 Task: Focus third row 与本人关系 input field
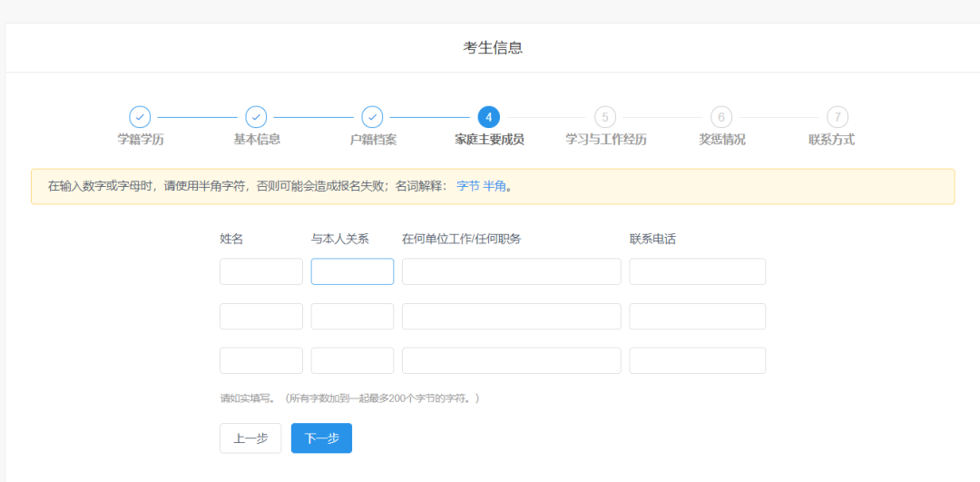352,360
